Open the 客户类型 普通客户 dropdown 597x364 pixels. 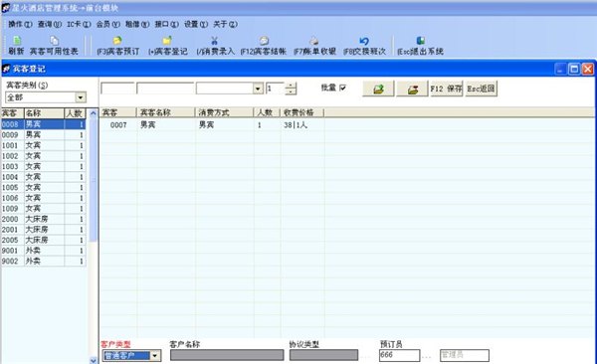[155, 356]
